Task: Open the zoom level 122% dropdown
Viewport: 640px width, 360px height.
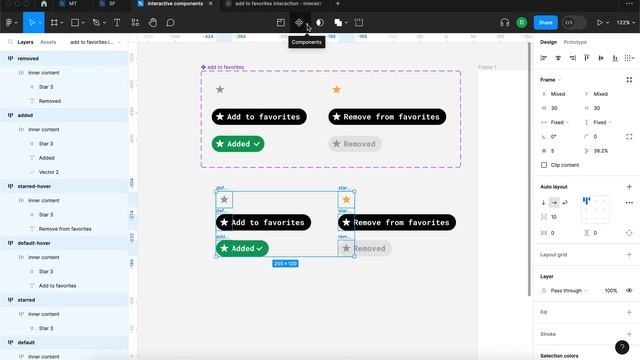Action: pyautogui.click(x=625, y=23)
